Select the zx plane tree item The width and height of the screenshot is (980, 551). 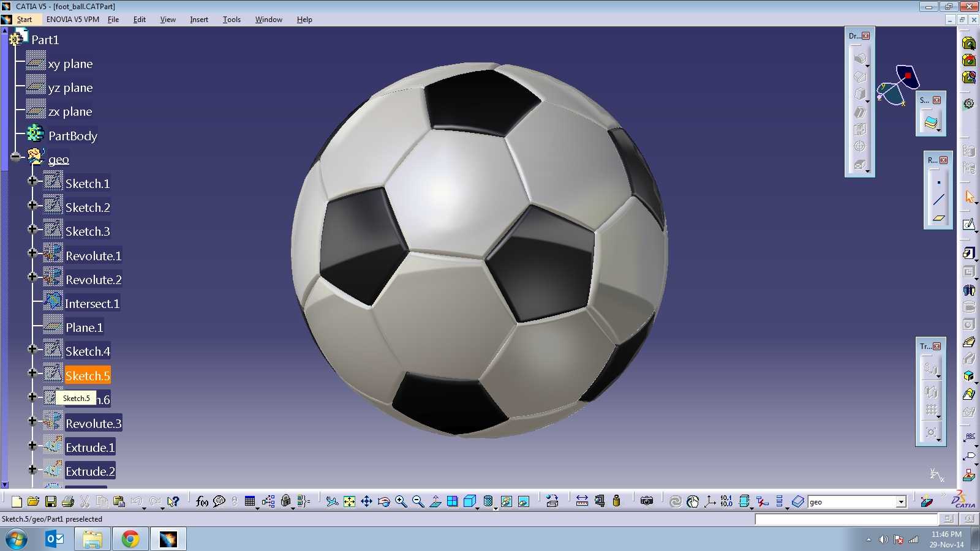click(x=70, y=111)
